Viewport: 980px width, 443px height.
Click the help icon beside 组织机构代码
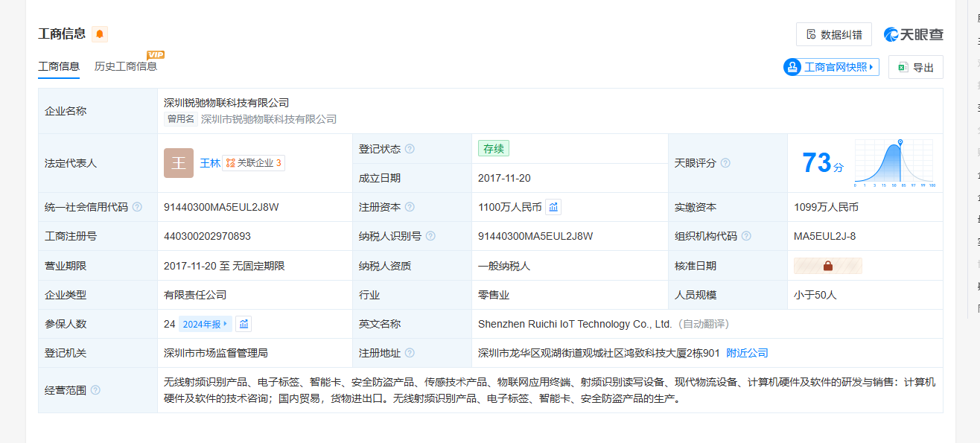(x=746, y=236)
